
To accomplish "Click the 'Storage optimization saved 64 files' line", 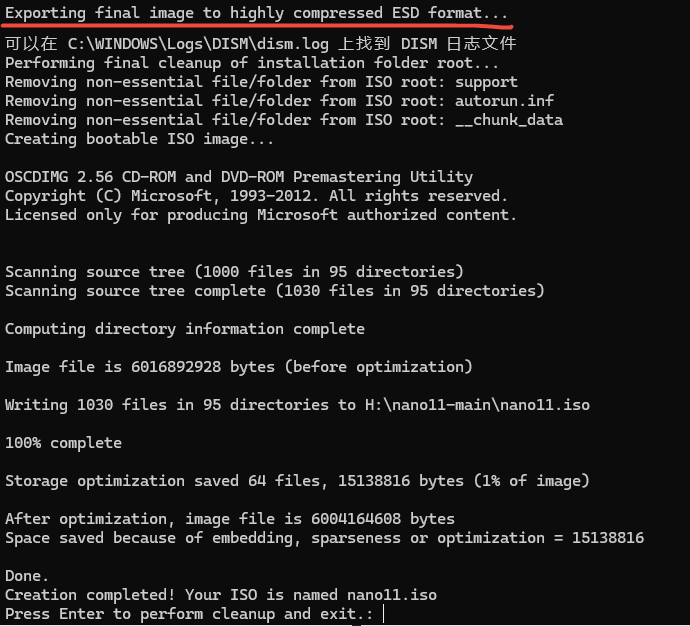I will tap(297, 481).
